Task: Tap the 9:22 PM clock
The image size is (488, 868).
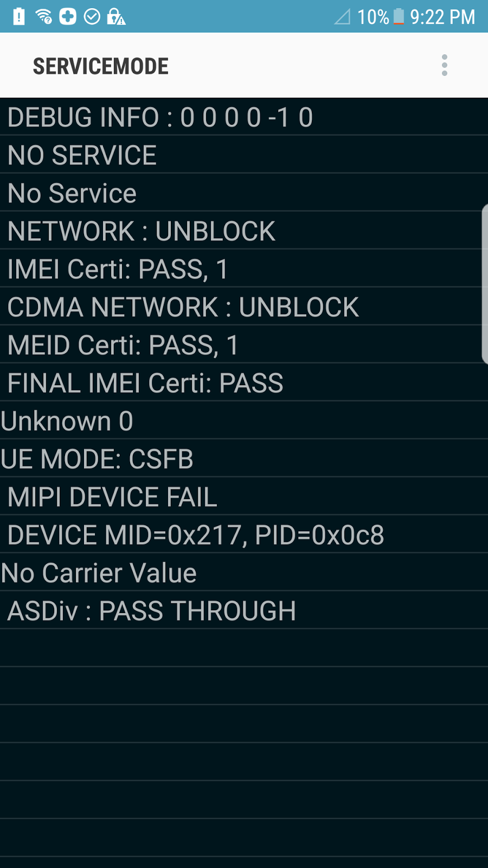Action: click(x=442, y=17)
